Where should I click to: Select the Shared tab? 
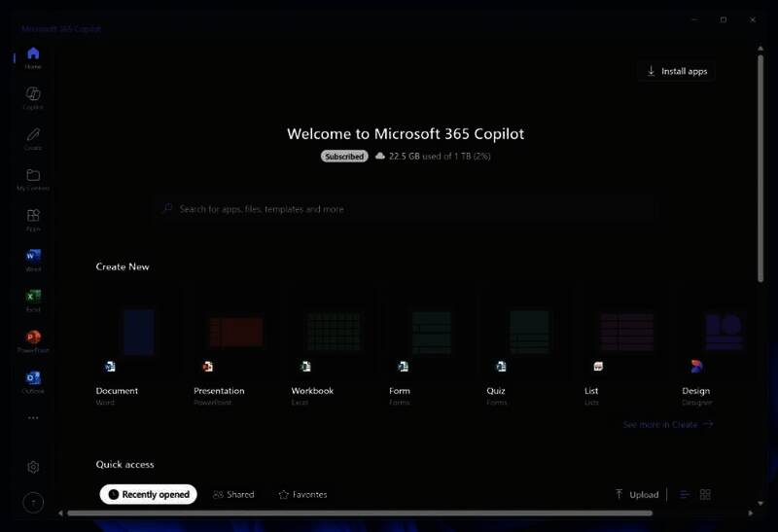tap(233, 495)
